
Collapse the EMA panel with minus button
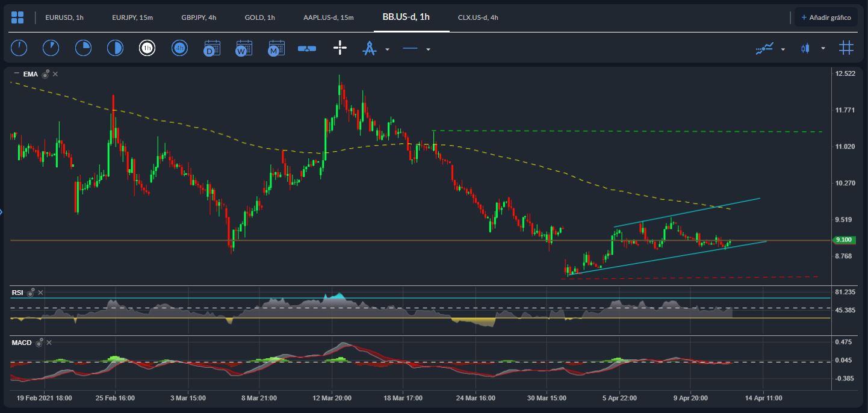coord(16,73)
